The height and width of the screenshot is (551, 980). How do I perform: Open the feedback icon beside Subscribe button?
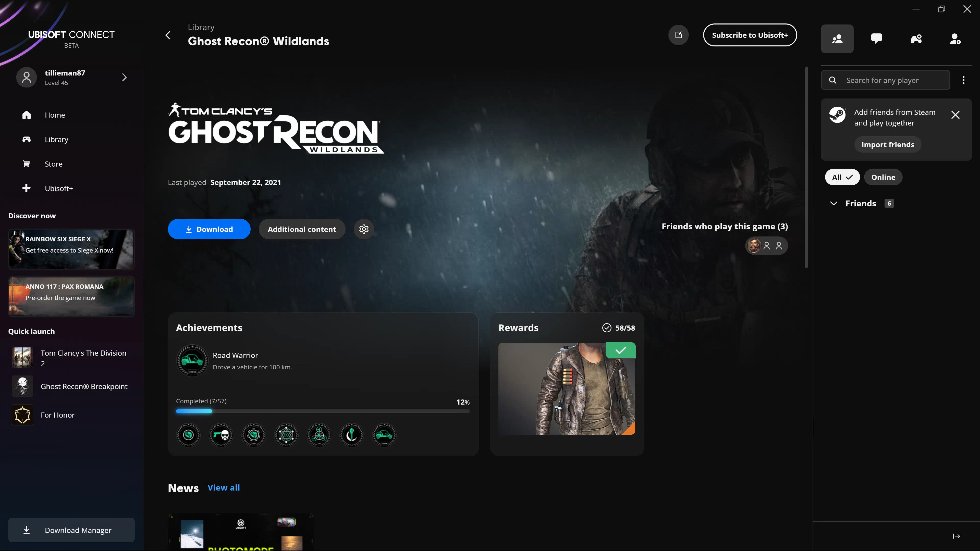tap(678, 35)
